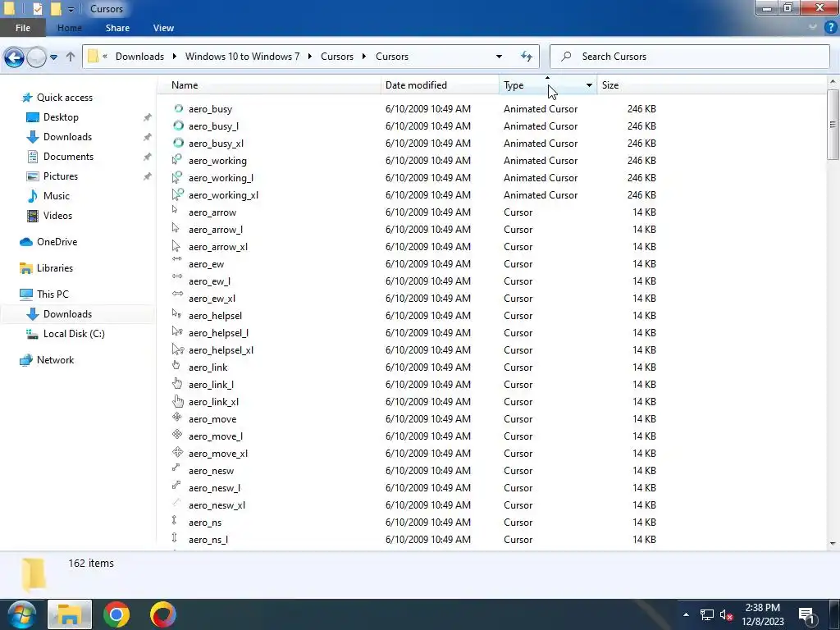This screenshot has width=840, height=630.
Task: Select the aero_arrow file icon
Action: click(x=175, y=210)
